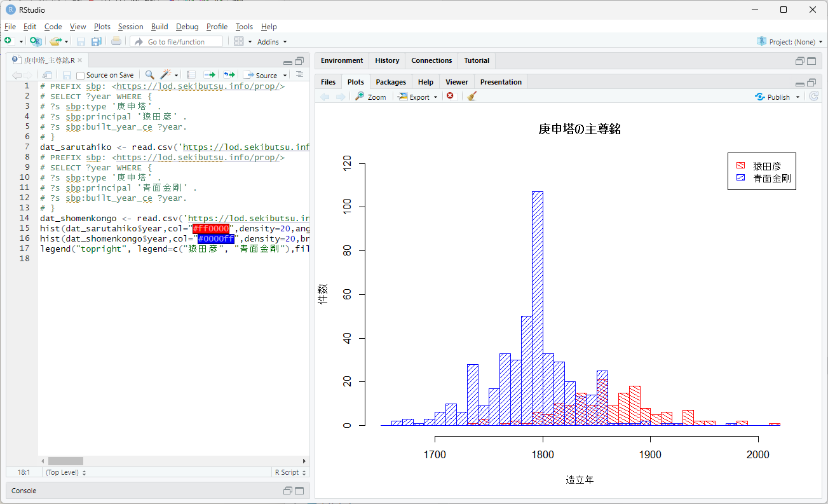This screenshot has width=828, height=504.
Task: Remove current plot with red X icon
Action: pyautogui.click(x=450, y=97)
